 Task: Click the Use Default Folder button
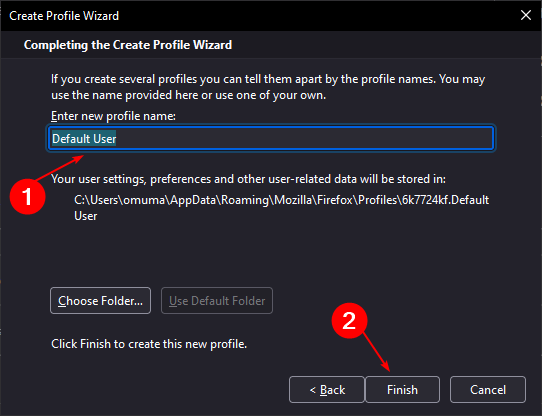point(217,301)
